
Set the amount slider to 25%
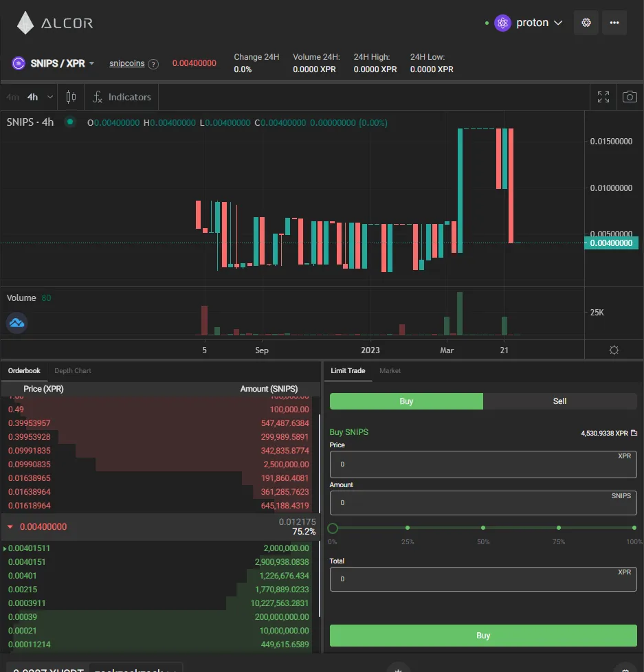click(x=408, y=528)
